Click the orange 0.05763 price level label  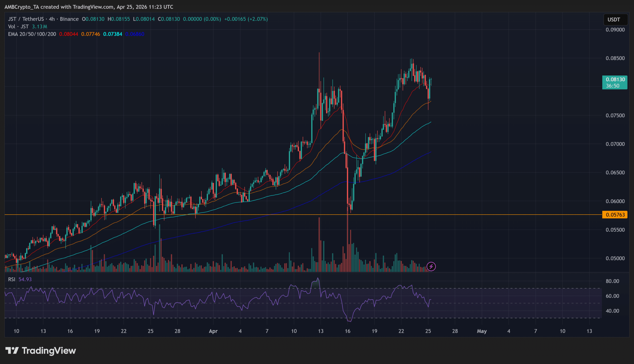point(615,215)
